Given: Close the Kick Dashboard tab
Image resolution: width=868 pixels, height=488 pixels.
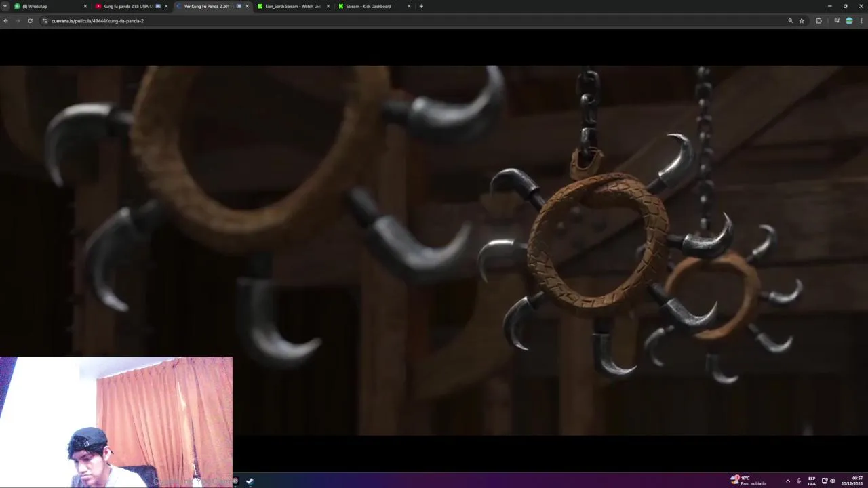Looking at the screenshot, I should point(409,6).
